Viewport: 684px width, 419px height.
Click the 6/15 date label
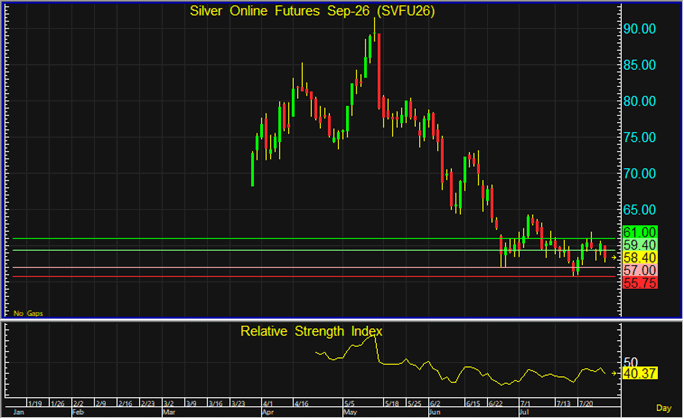click(x=473, y=404)
